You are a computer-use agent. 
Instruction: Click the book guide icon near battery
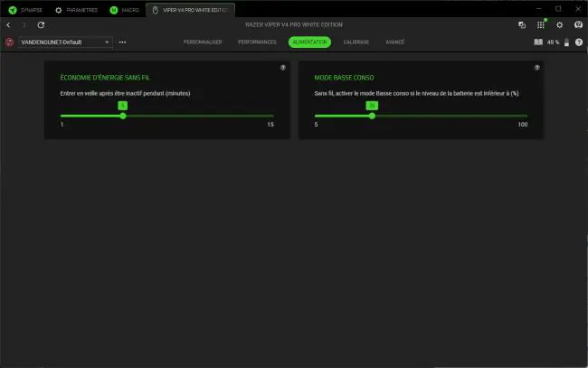pyautogui.click(x=538, y=42)
